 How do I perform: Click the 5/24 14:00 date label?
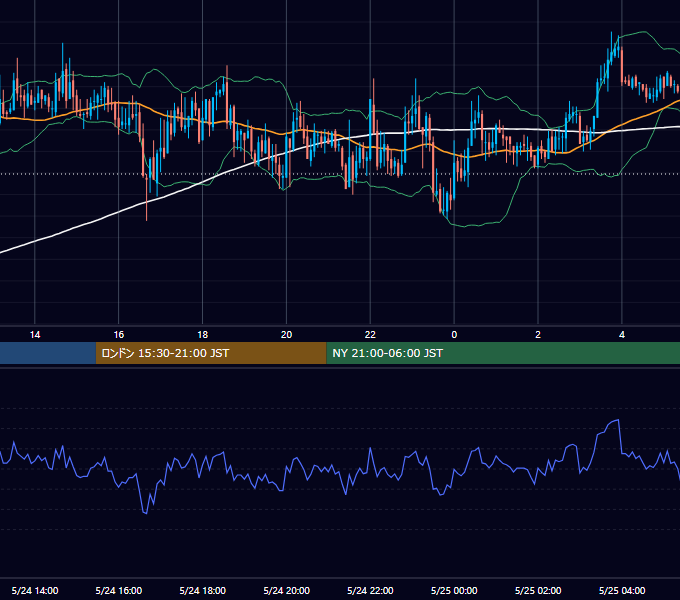[35, 590]
